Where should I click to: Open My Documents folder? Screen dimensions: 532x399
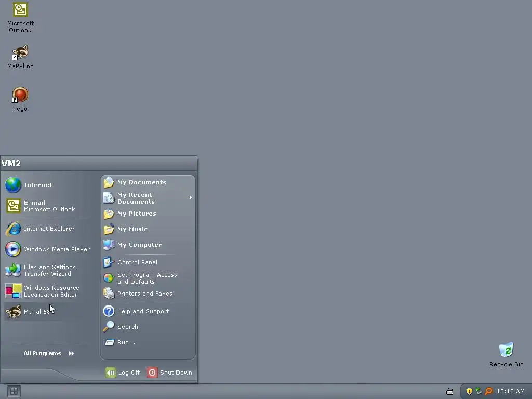pos(148,182)
